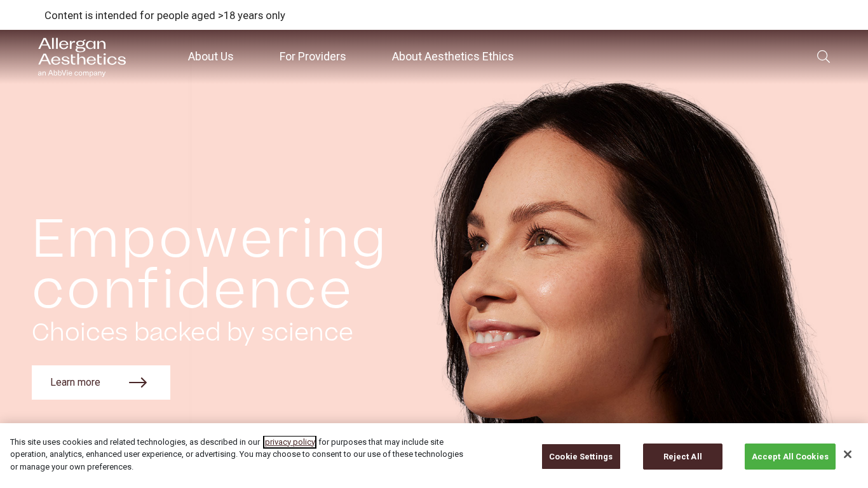Viewport: 868px width, 488px height.
Task: Click the Learn more button
Action: [101, 383]
